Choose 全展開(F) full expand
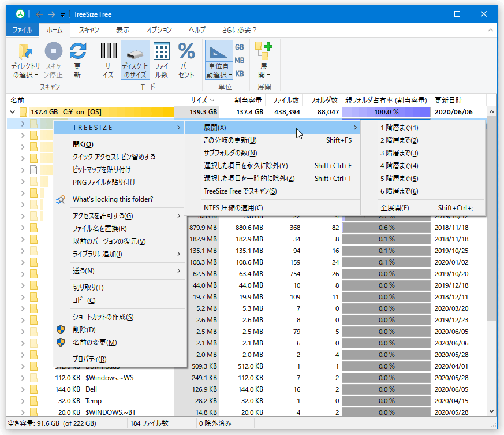The width and height of the screenshot is (504, 435). click(423, 208)
